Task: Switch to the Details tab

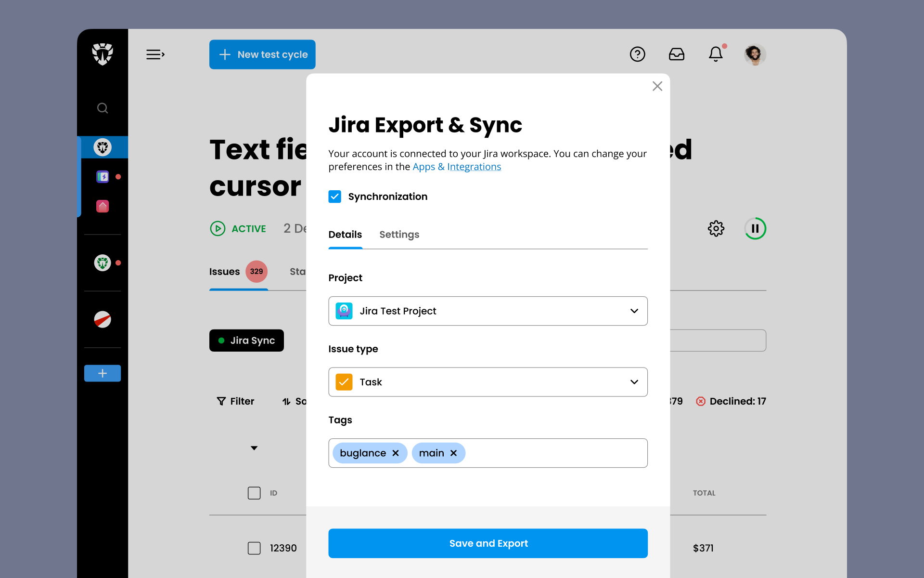Action: (345, 235)
